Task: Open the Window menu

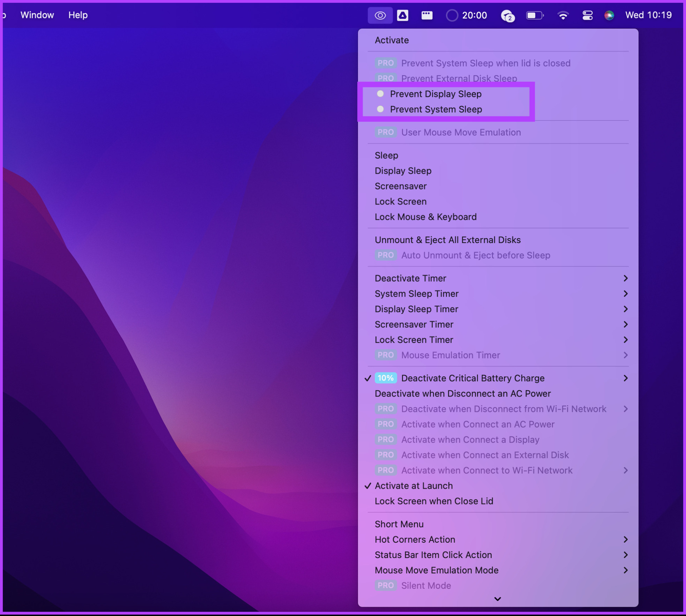Action: pos(37,15)
